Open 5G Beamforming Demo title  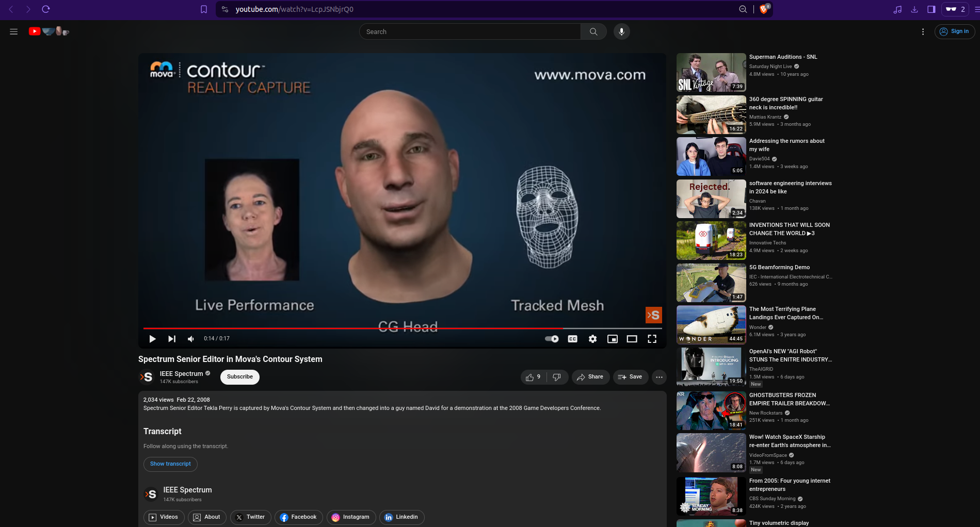click(x=779, y=267)
